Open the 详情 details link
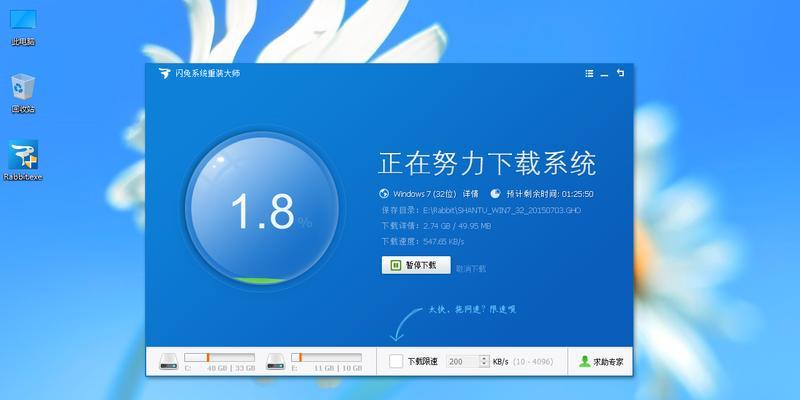 click(470, 194)
